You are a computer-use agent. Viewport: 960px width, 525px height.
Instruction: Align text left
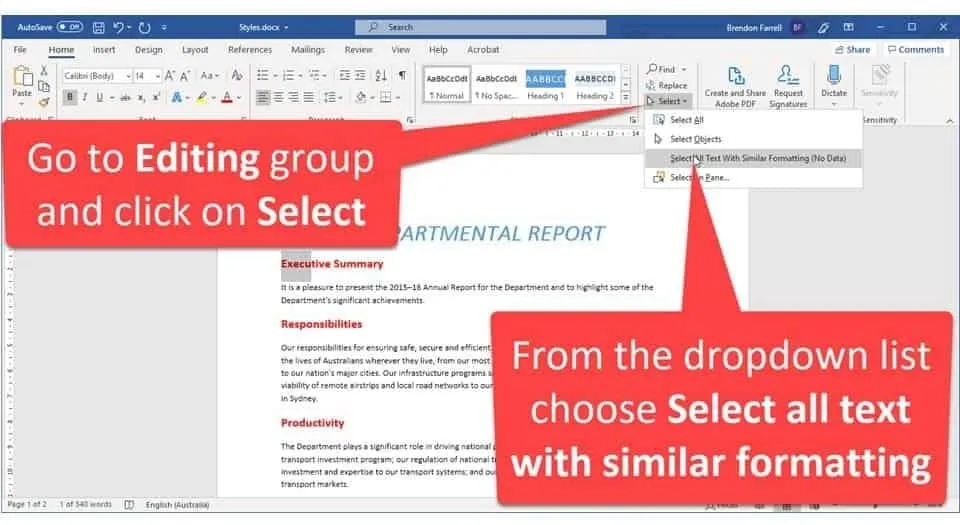(263, 97)
